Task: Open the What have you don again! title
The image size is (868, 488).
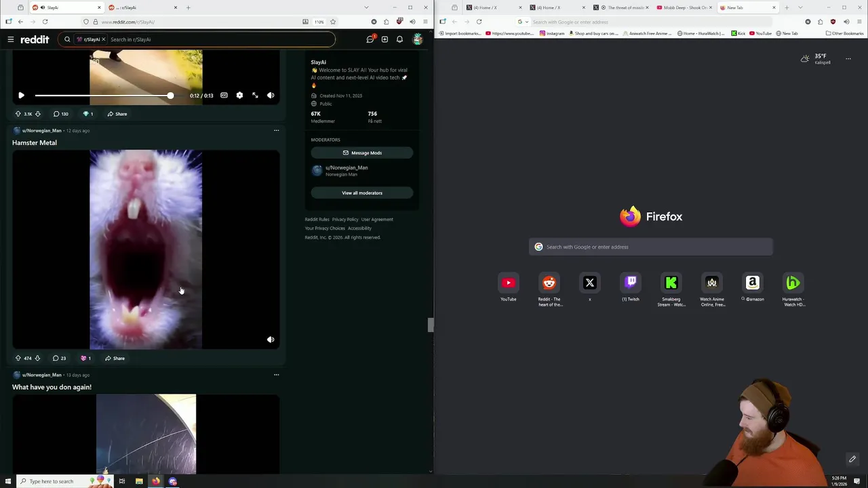Action: click(x=52, y=387)
